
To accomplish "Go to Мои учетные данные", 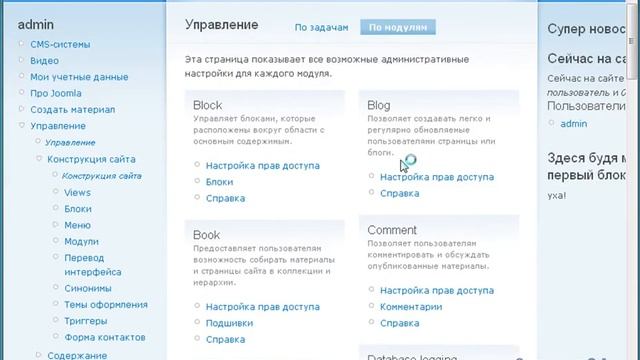I will coord(79,77).
